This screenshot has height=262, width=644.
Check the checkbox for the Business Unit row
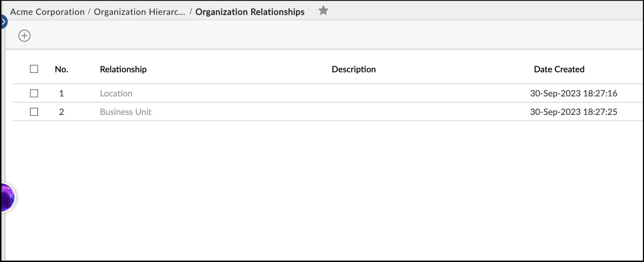(34, 112)
